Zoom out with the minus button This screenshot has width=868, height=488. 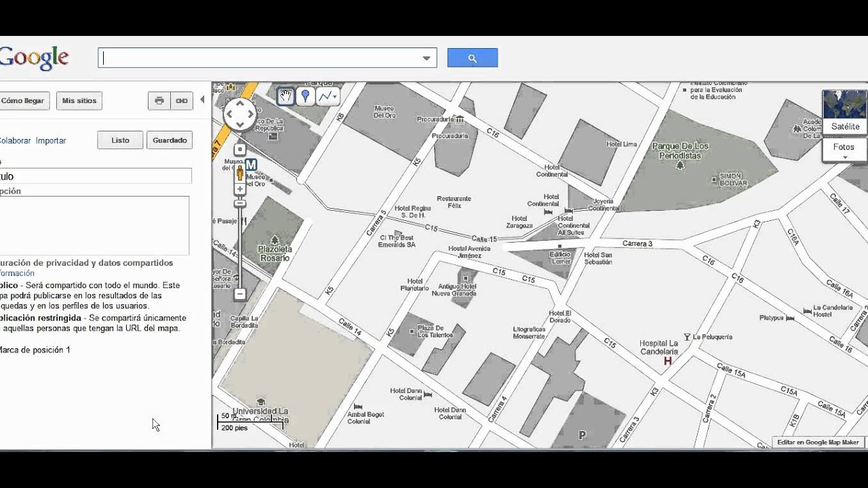click(x=239, y=294)
